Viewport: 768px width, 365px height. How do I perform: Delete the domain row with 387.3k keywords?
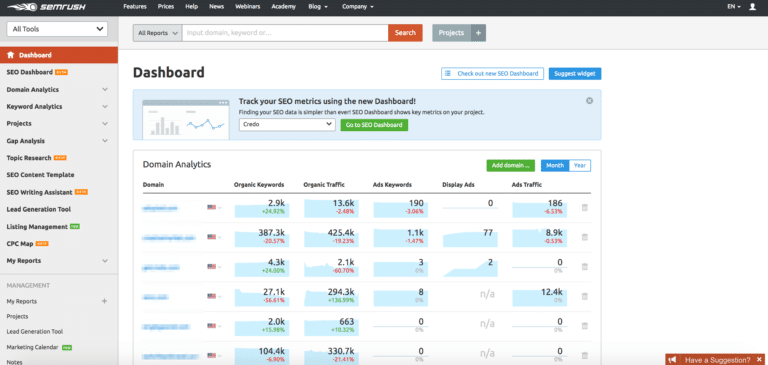point(584,237)
